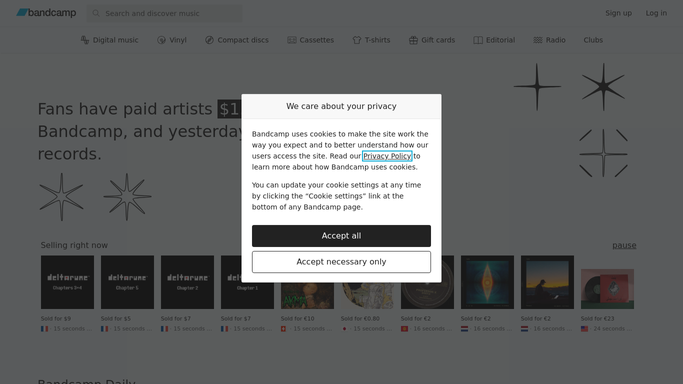Viewport: 683px width, 384px height.
Task: Open Deltarune Chapter 2 album thumbnail
Action: [187, 282]
